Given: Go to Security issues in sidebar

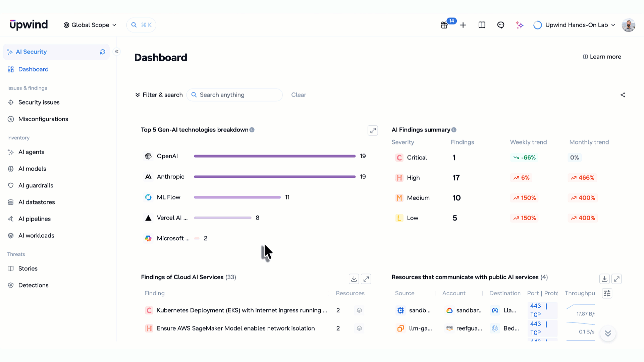Looking at the screenshot, I should coord(39,103).
